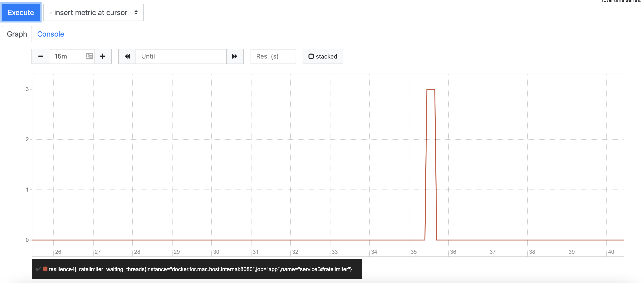
Task: Click the x-axis label 28
Action: click(137, 252)
